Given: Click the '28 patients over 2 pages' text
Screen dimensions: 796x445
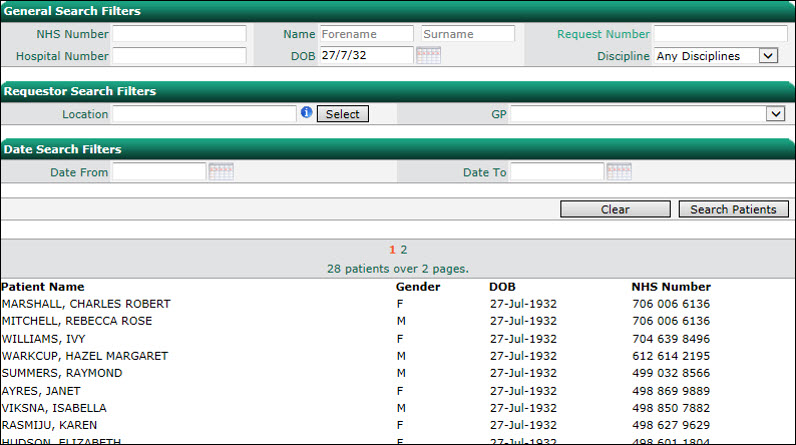Looking at the screenshot, I should point(398,269).
